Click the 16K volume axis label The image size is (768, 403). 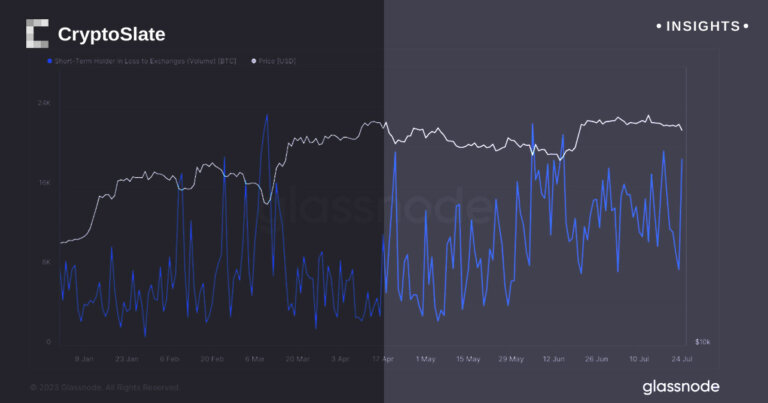[x=44, y=183]
